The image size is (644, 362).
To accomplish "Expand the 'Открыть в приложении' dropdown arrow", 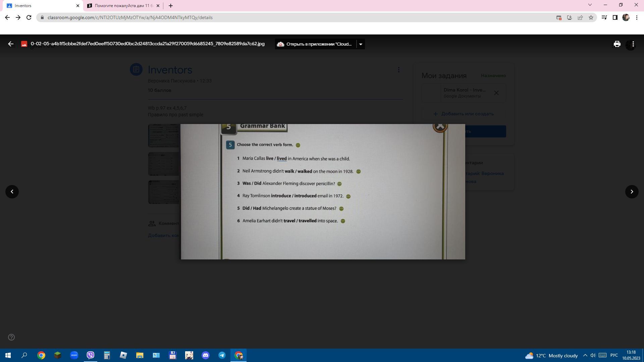I will [x=361, y=44].
